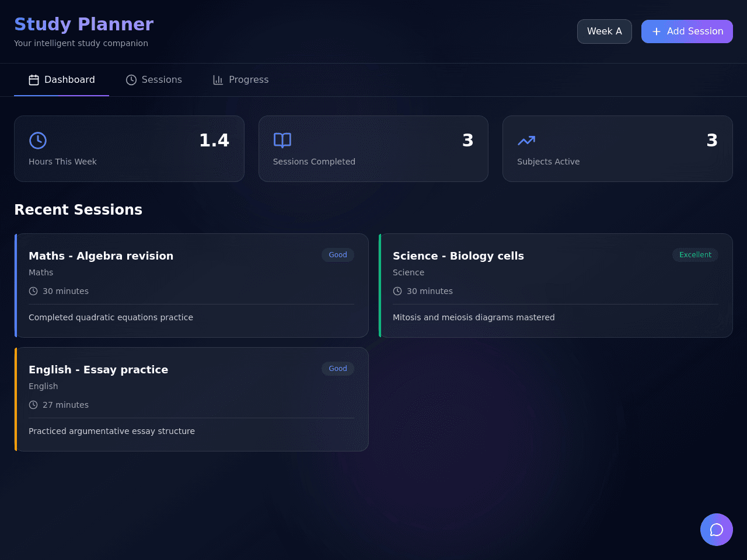
Task: Click the Study Planner title
Action: point(84,24)
